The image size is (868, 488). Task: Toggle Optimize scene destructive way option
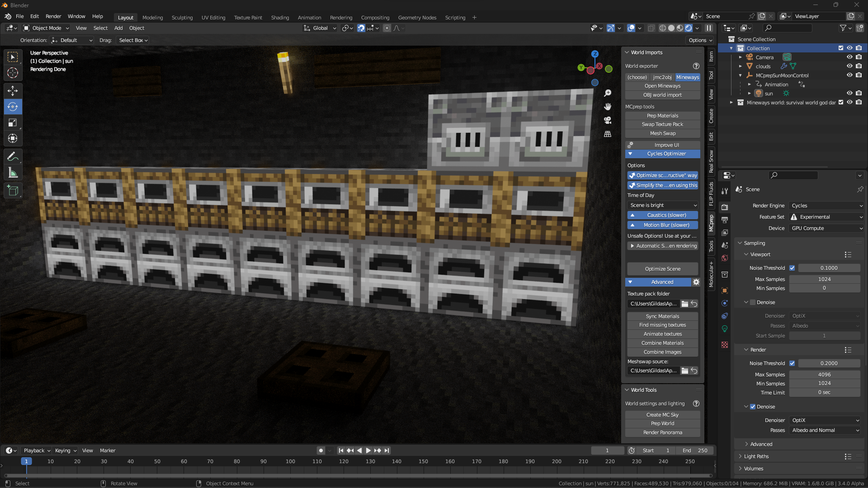pyautogui.click(x=663, y=175)
